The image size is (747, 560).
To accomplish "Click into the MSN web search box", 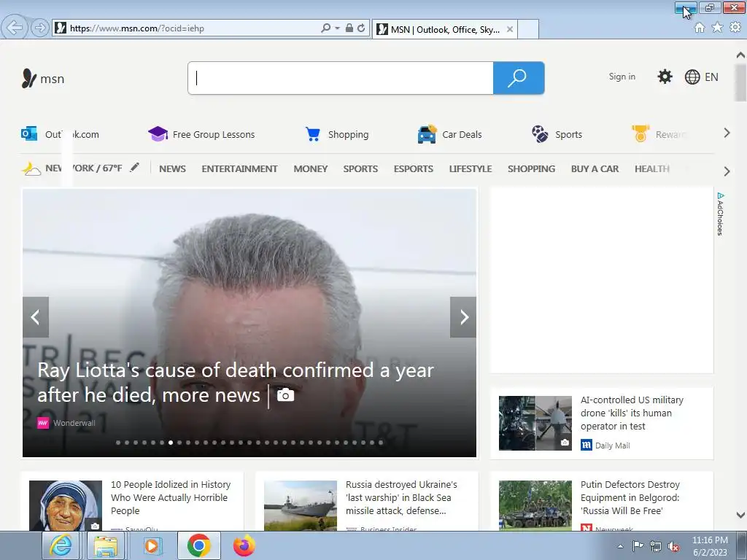I will point(341,78).
